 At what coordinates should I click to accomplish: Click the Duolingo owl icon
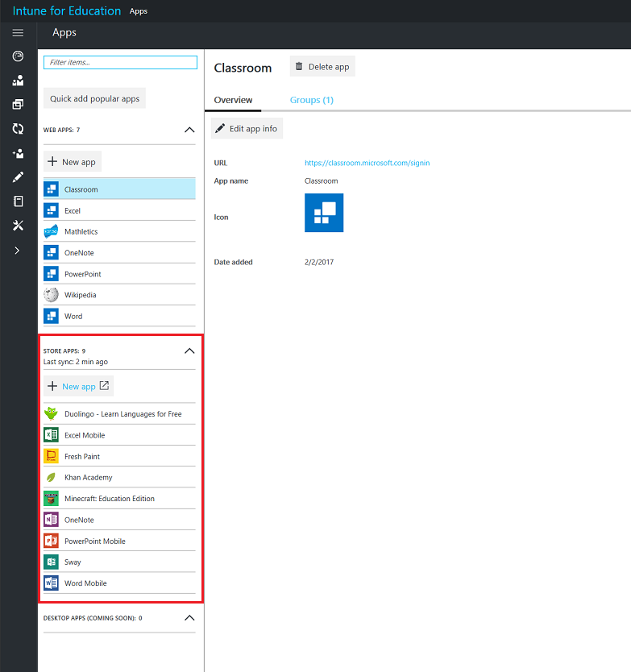coord(51,413)
